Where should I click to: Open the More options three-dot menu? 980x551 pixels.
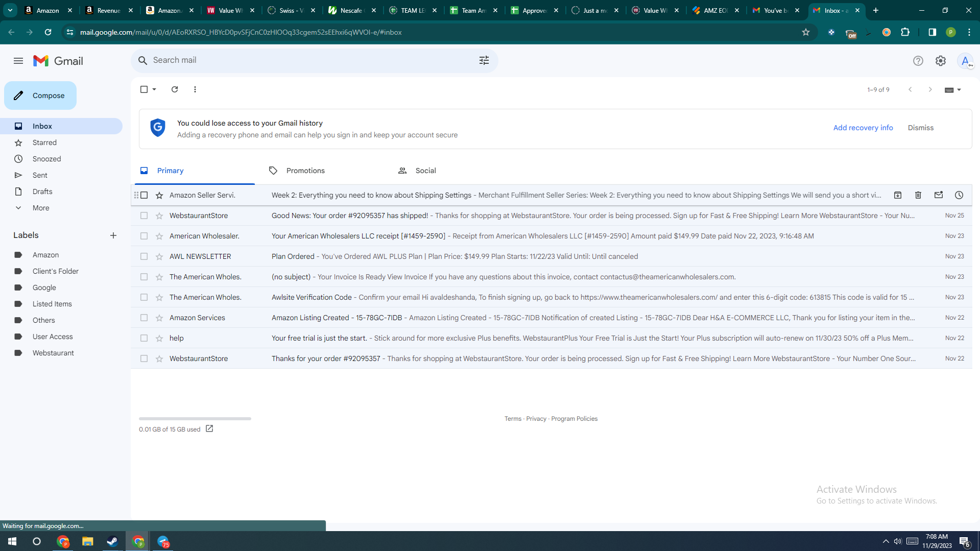point(195,89)
